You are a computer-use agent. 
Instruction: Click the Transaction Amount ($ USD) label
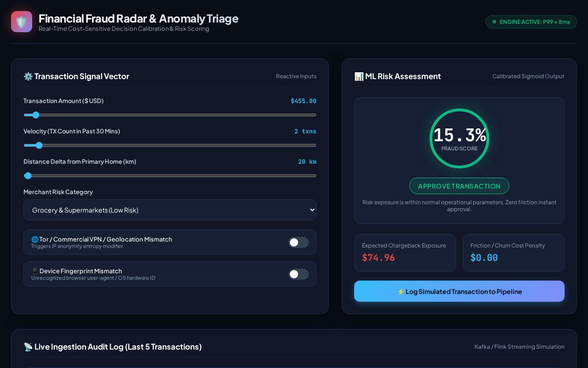tap(63, 101)
